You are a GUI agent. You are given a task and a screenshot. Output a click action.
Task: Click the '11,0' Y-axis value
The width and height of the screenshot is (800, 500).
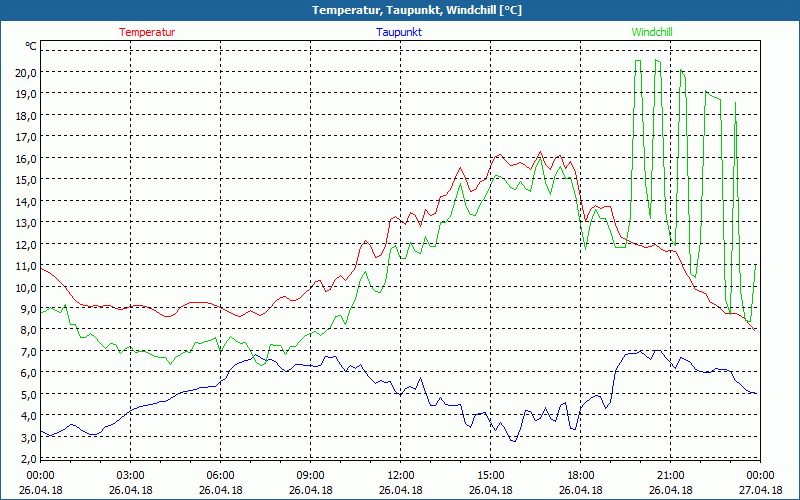pyautogui.click(x=26, y=266)
